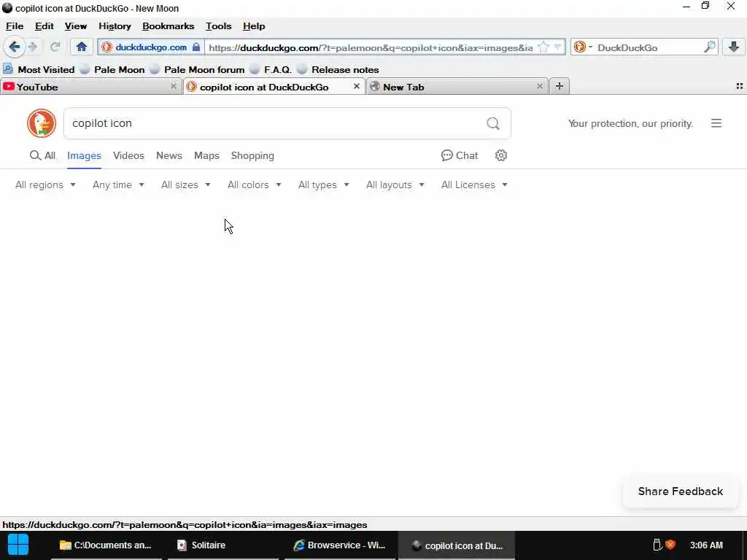Switch to Browservice taskbar window
The image size is (747, 560).
[x=340, y=545]
